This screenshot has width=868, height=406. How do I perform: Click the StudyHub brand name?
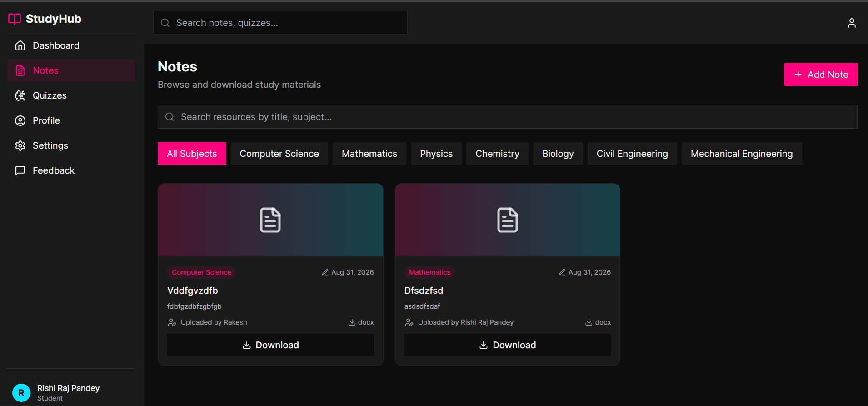[x=54, y=19]
